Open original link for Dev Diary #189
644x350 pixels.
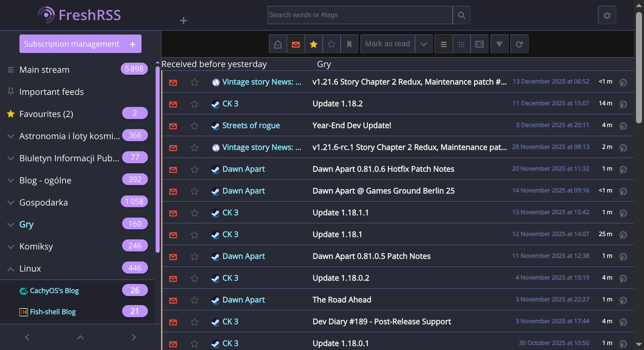click(x=623, y=322)
